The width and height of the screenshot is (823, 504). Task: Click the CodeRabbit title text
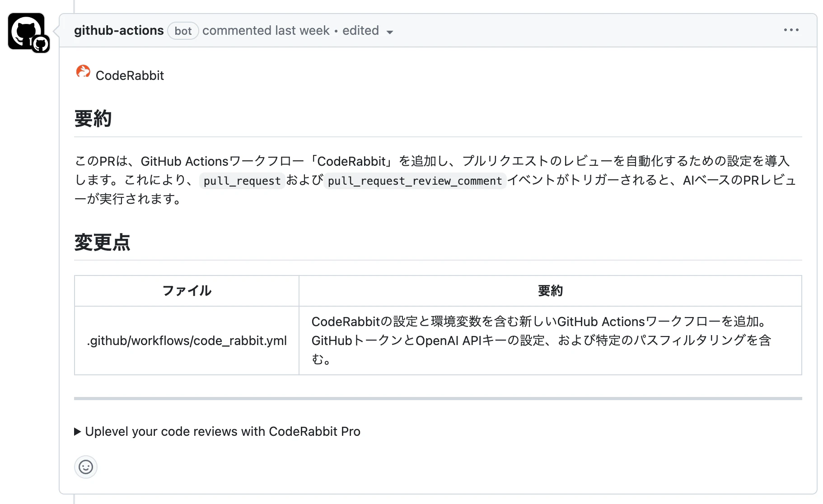[130, 75]
